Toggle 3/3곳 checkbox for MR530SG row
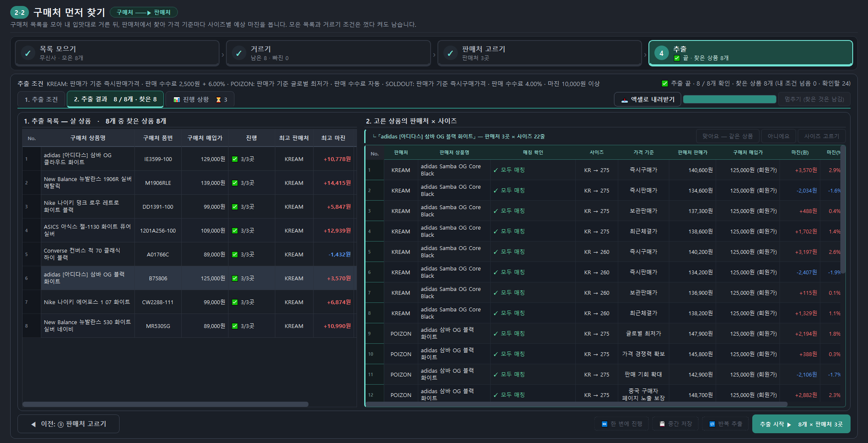Screen dimensions: 868x443 click(x=235, y=326)
